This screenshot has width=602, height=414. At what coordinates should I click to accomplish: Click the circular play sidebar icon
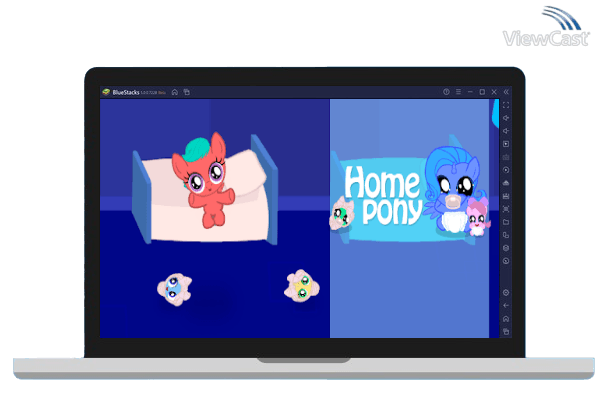(506, 170)
